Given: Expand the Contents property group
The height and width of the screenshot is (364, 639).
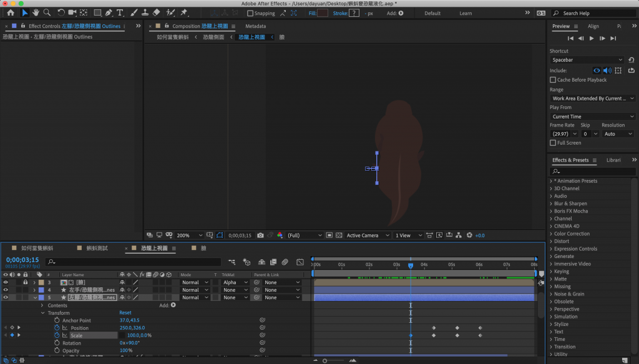Looking at the screenshot, I should (x=42, y=305).
